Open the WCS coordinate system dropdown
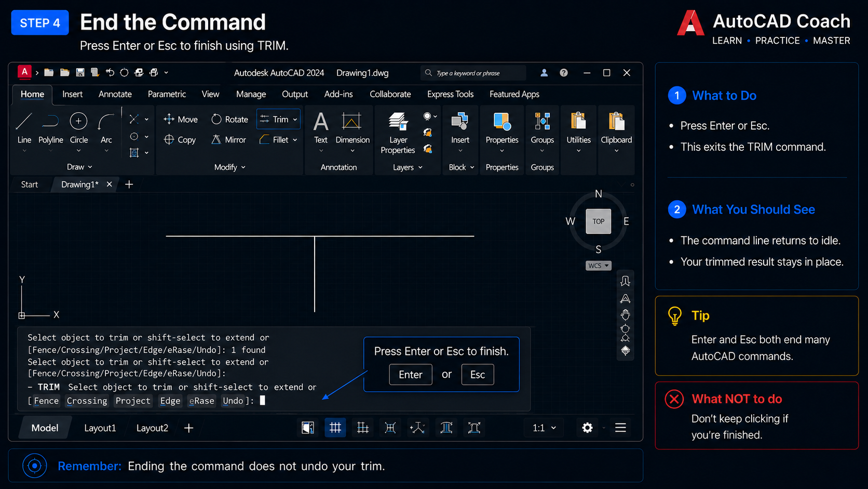 [x=599, y=266]
